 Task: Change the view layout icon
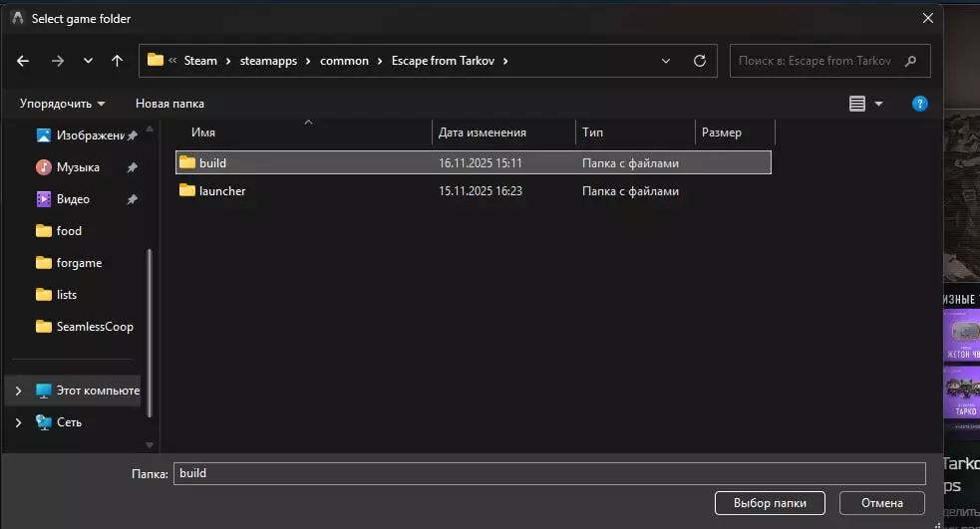click(x=856, y=104)
